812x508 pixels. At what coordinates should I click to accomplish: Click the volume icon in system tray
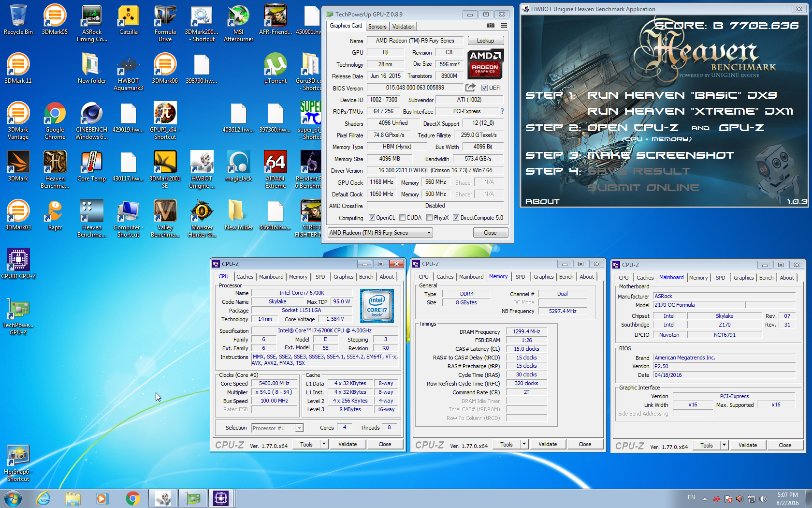pyautogui.click(x=763, y=498)
